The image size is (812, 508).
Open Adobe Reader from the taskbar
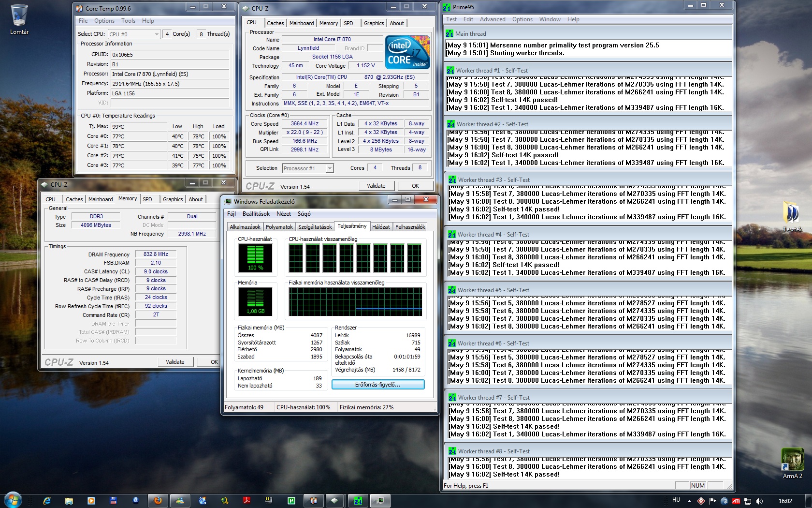coord(246,501)
